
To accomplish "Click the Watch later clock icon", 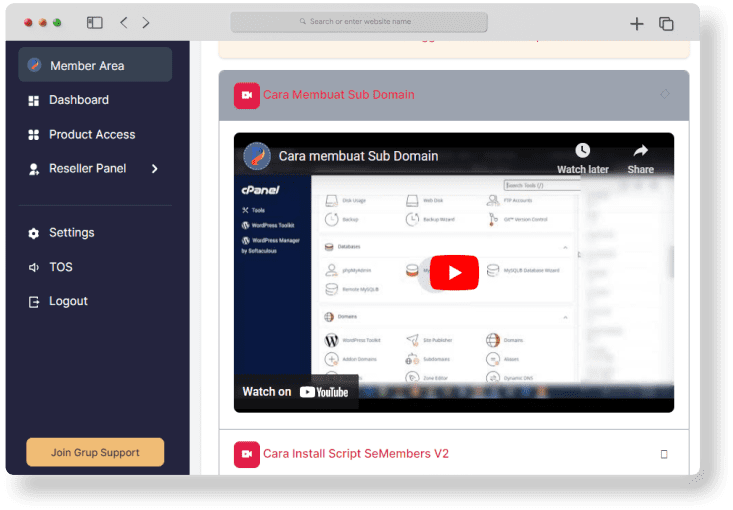I will pyautogui.click(x=582, y=153).
